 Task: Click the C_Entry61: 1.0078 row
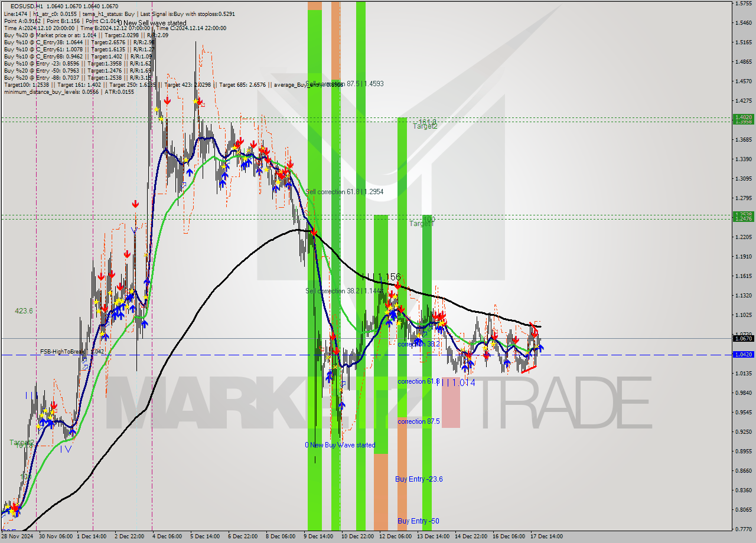point(79,50)
